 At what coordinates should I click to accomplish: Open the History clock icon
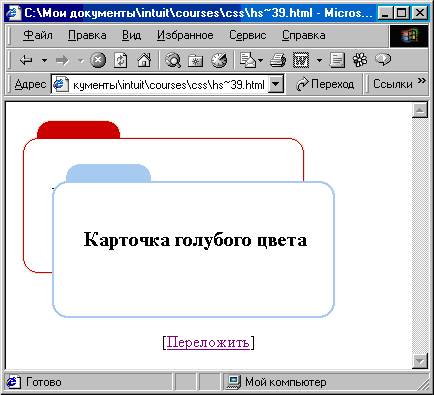pyautogui.click(x=219, y=60)
